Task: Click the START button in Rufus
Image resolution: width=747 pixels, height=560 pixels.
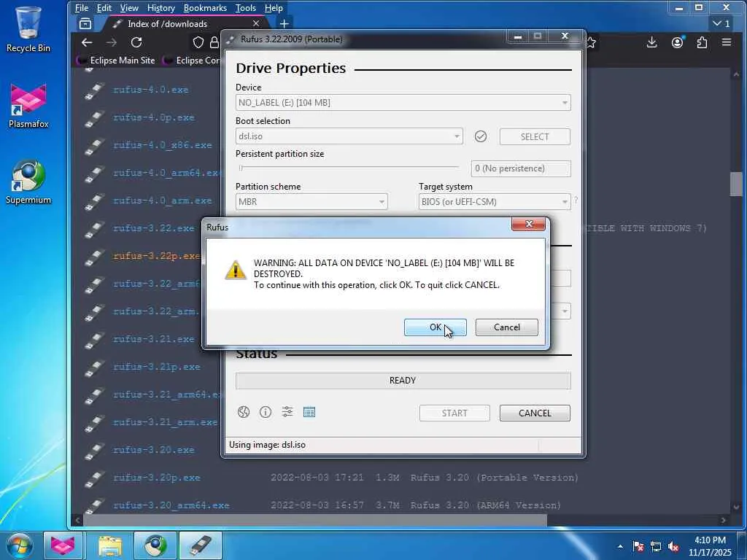Action: 454,413
